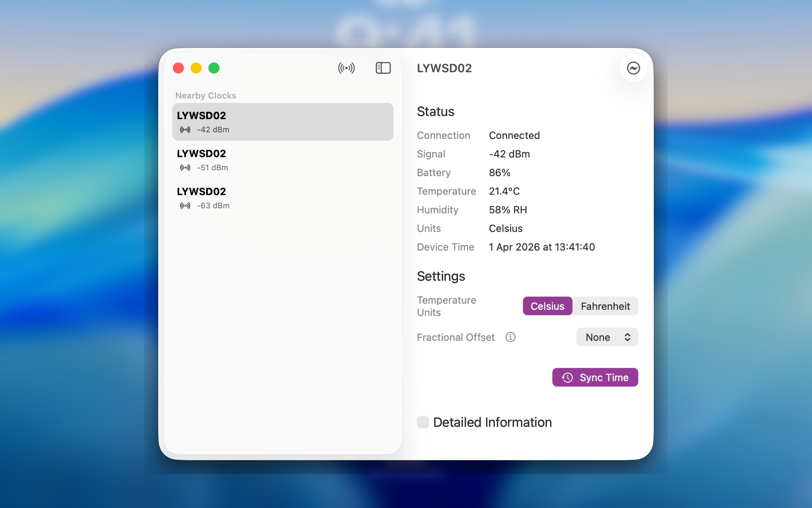Click the -42 dBm Signal value in Status
The image size is (812, 508).
(x=509, y=154)
